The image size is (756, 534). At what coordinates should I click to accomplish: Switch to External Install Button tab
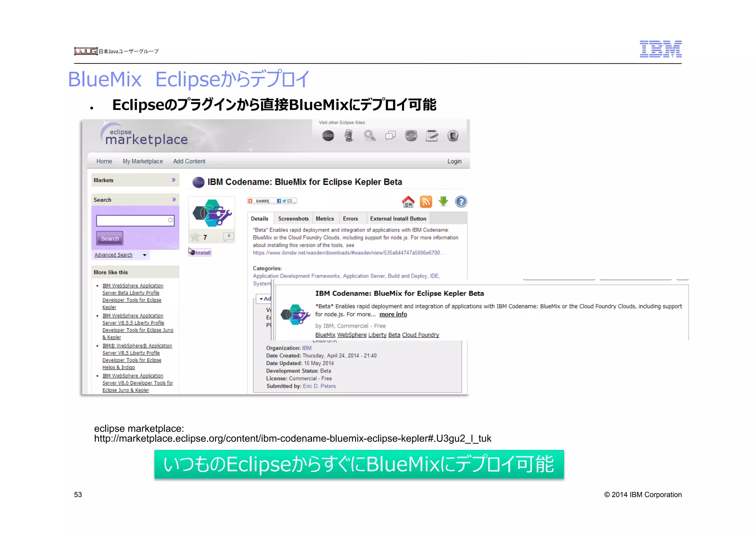tap(398, 218)
